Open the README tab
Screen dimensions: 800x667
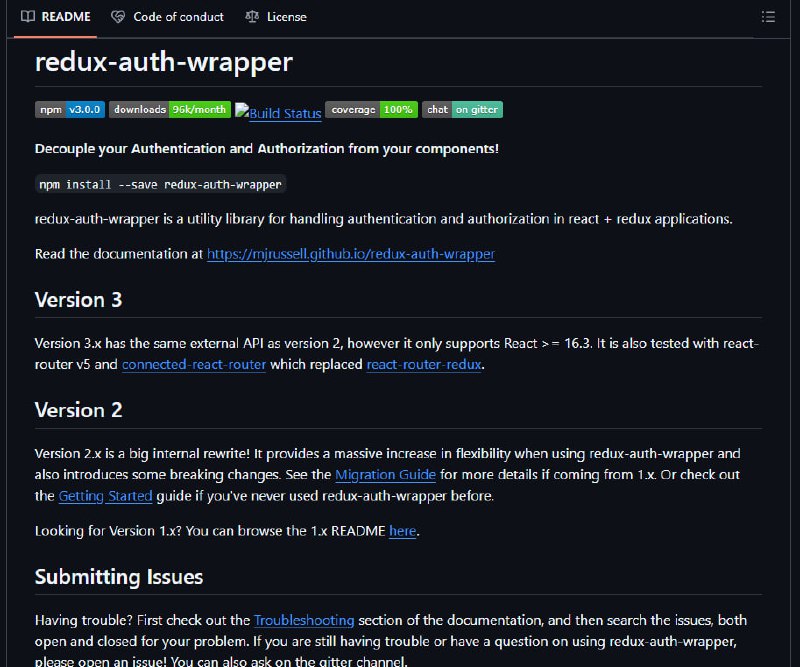pyautogui.click(x=56, y=17)
